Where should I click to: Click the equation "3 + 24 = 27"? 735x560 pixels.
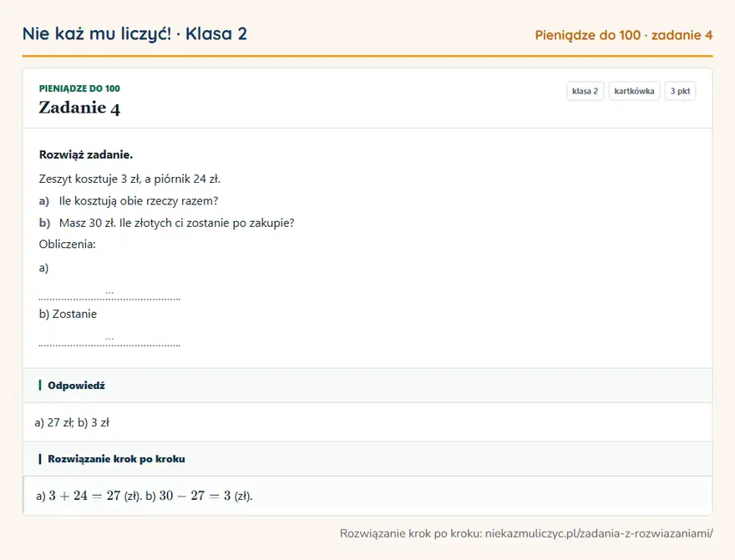[x=84, y=496]
